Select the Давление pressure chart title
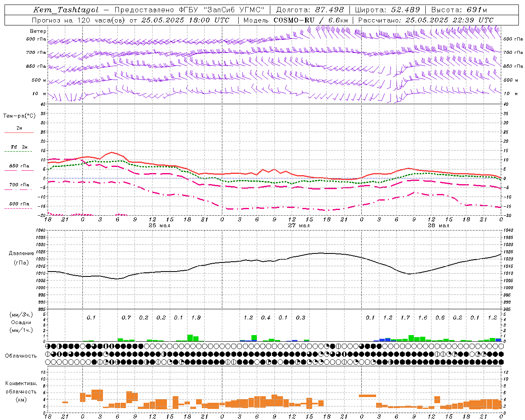 pos(21,253)
